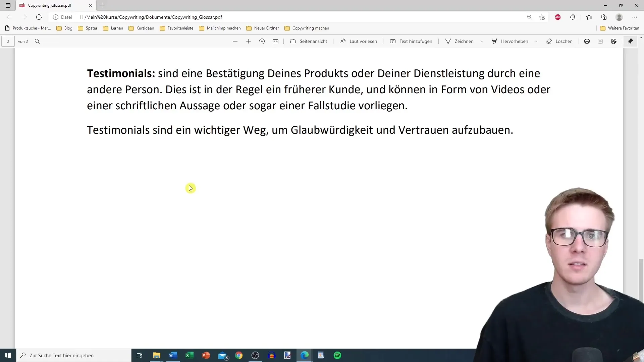Click the Save As PDF icon
Screen dimensions: 644x362
(x=614, y=41)
